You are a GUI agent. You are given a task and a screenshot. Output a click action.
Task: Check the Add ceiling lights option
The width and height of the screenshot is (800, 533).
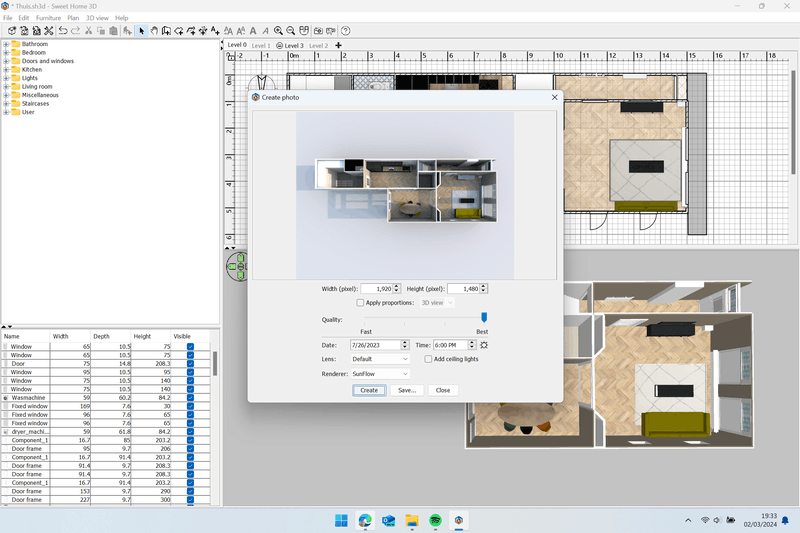click(x=428, y=359)
